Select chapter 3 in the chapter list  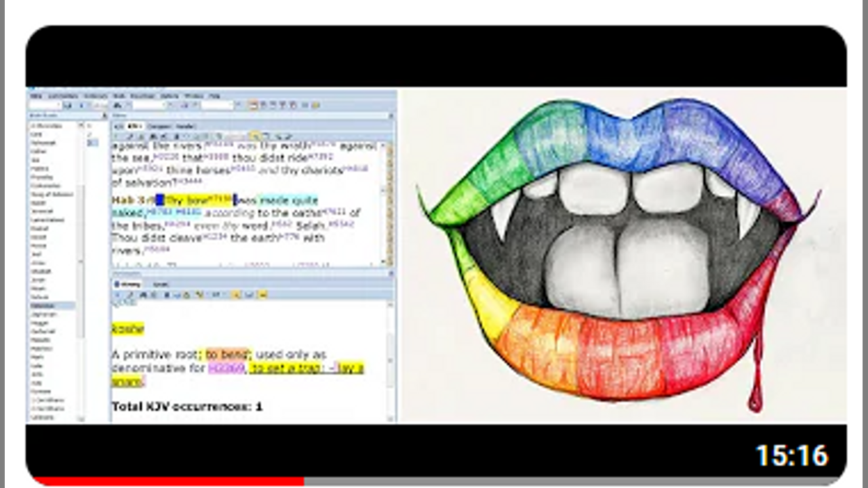[92, 142]
